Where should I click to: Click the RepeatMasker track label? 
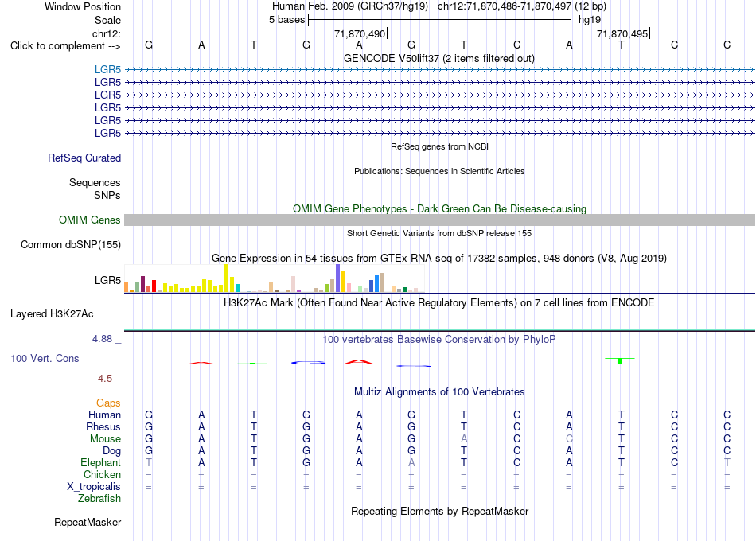point(88,522)
